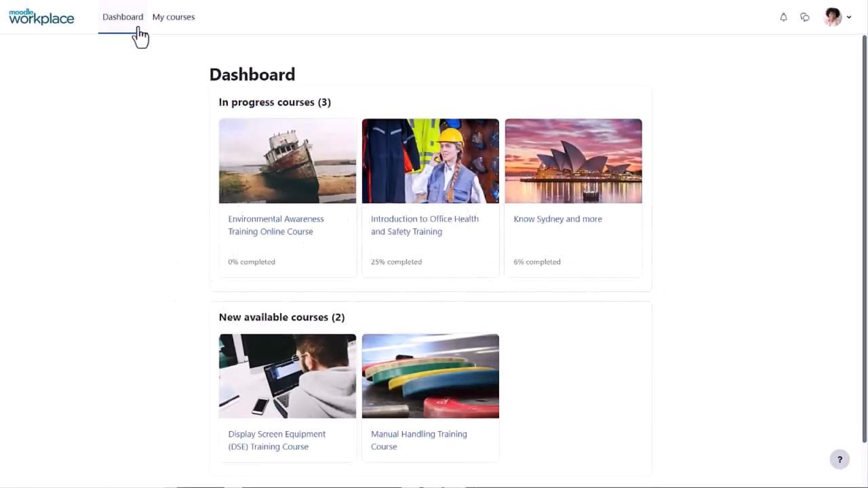
Task: Click the colorful weight plates thumbnail
Action: [430, 376]
